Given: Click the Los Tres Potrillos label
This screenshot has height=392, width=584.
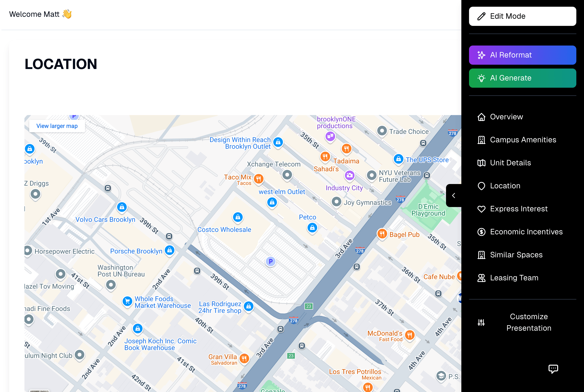Looking at the screenshot, I should (355, 372).
